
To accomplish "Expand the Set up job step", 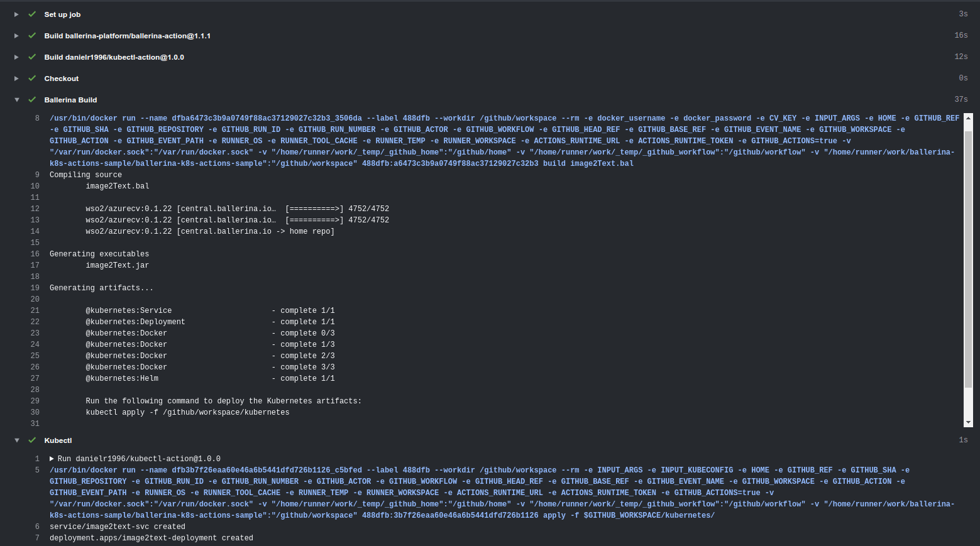I will click(16, 14).
